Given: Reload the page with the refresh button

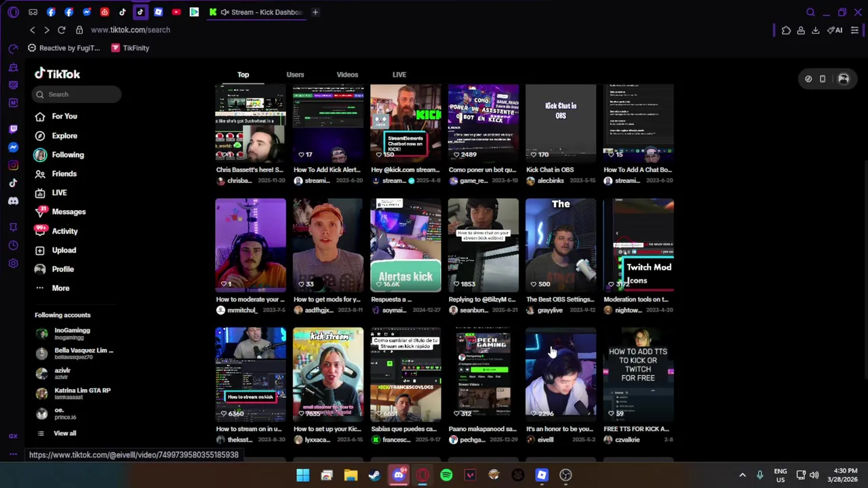Looking at the screenshot, I should click(61, 30).
